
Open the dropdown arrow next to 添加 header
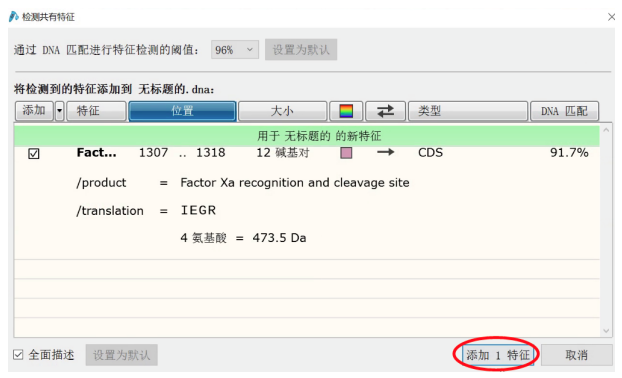(x=60, y=111)
